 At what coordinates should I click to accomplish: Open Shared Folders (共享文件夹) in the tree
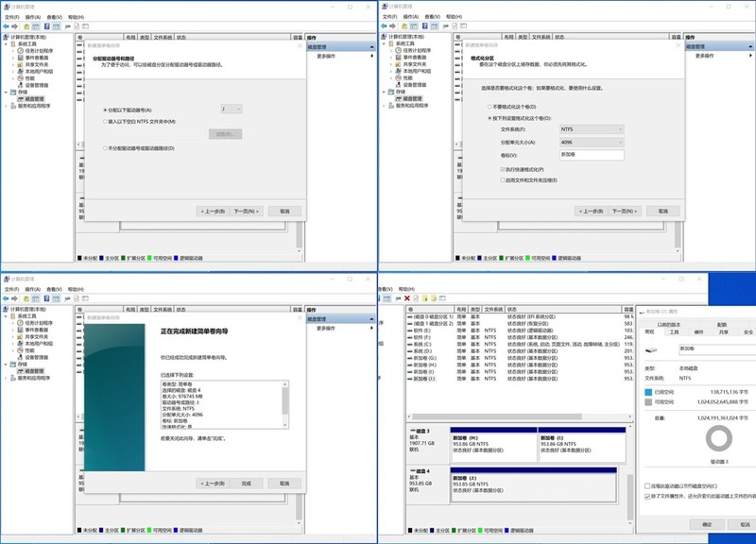(39, 64)
